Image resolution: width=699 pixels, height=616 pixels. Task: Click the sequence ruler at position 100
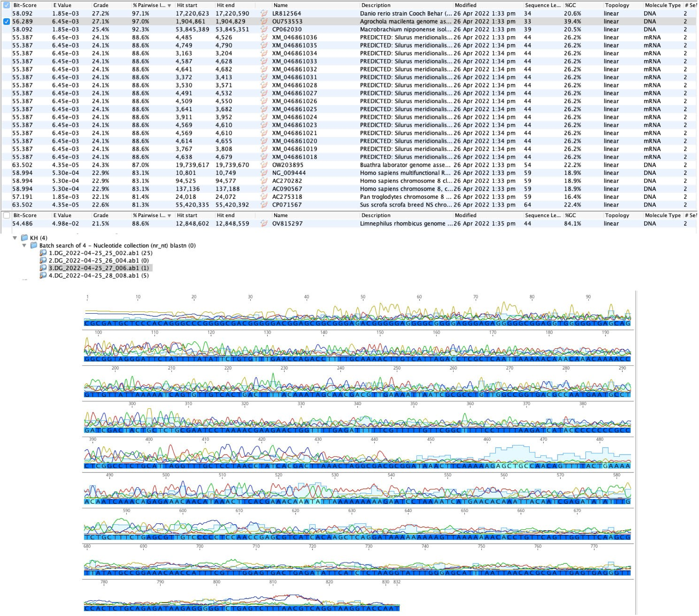point(98,333)
